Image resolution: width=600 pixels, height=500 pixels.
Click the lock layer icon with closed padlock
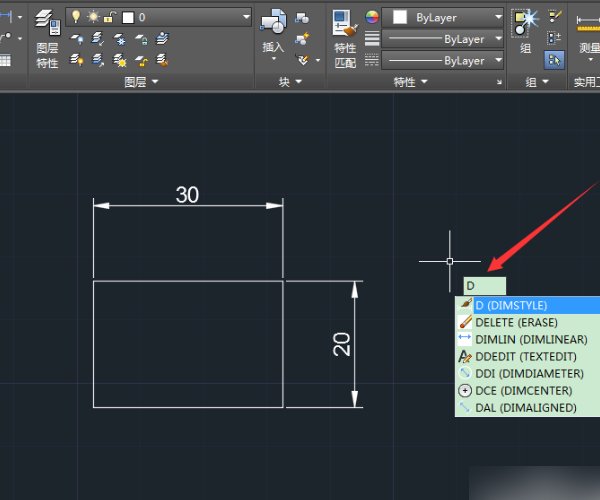[141, 39]
